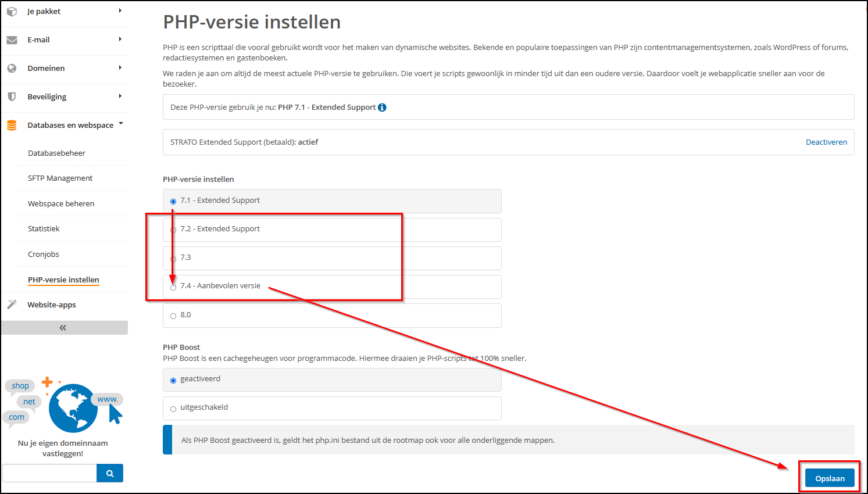The height and width of the screenshot is (494, 868).
Task: Disable PHP Boost by selecting uitgeschakeld
Action: (x=173, y=408)
